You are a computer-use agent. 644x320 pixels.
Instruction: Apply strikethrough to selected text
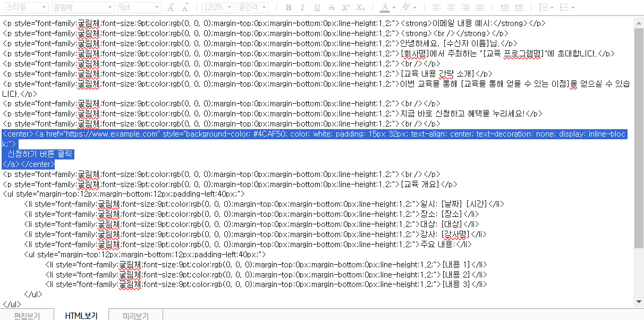click(x=332, y=7)
